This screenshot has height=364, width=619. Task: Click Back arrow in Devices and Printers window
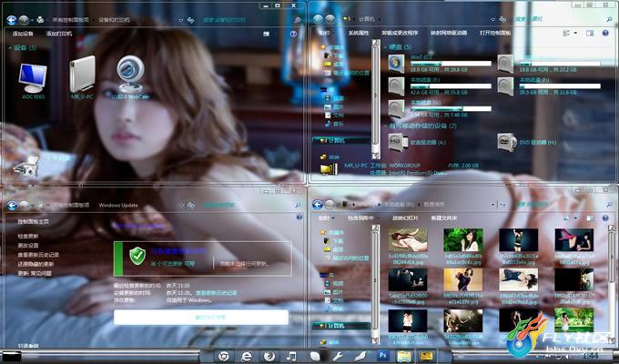coord(12,20)
